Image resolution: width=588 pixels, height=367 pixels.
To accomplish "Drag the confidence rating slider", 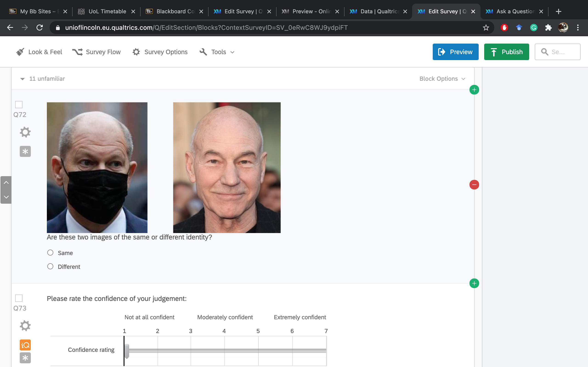I will (x=127, y=349).
